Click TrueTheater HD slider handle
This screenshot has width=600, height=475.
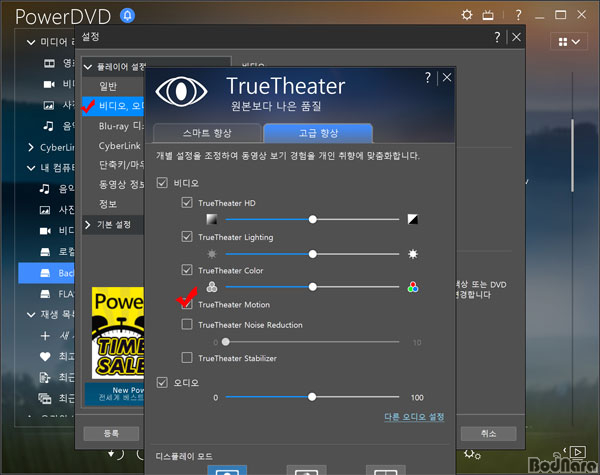(313, 219)
